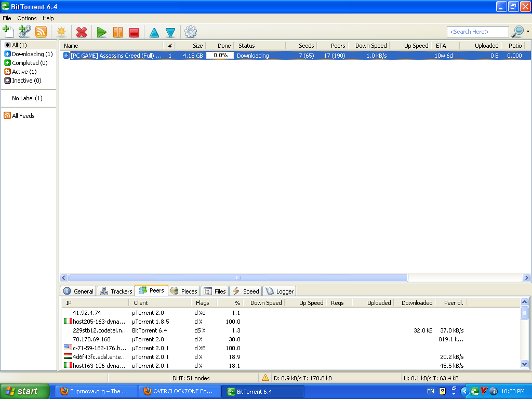532x399 pixels.
Task: Click in the Search Here field
Action: click(x=477, y=32)
